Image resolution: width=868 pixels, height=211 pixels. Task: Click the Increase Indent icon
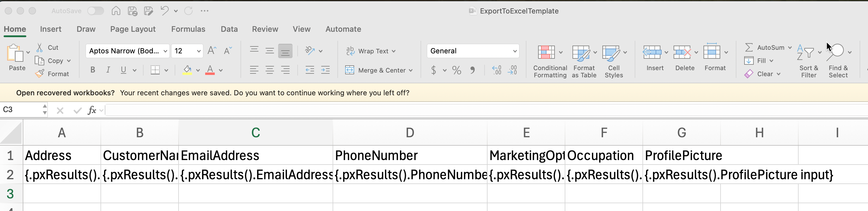tap(325, 70)
